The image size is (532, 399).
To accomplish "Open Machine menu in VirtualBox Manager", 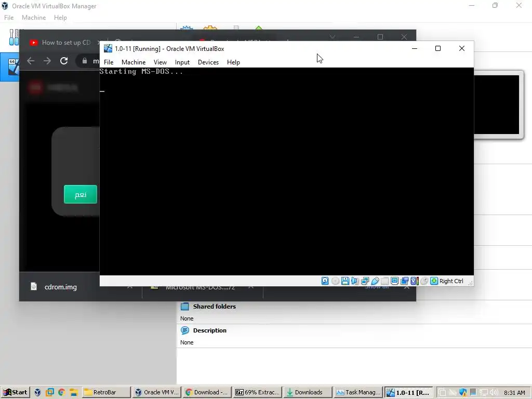I will point(34,18).
